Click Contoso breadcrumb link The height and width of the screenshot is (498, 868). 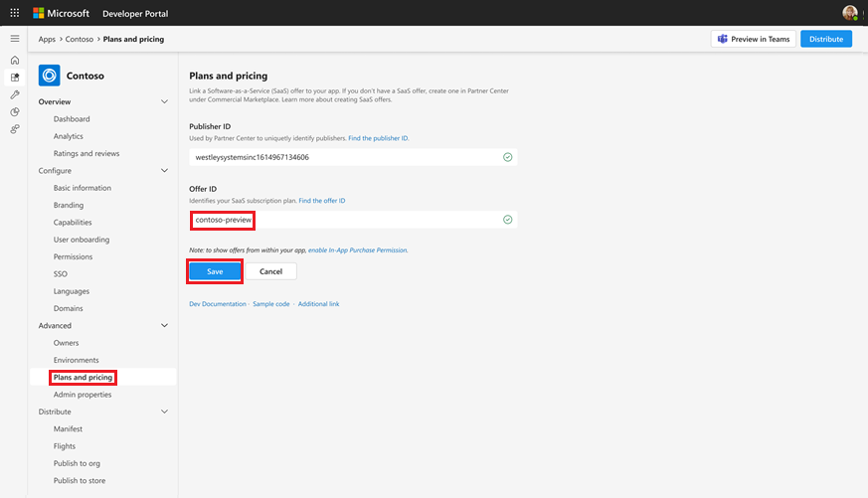point(80,40)
